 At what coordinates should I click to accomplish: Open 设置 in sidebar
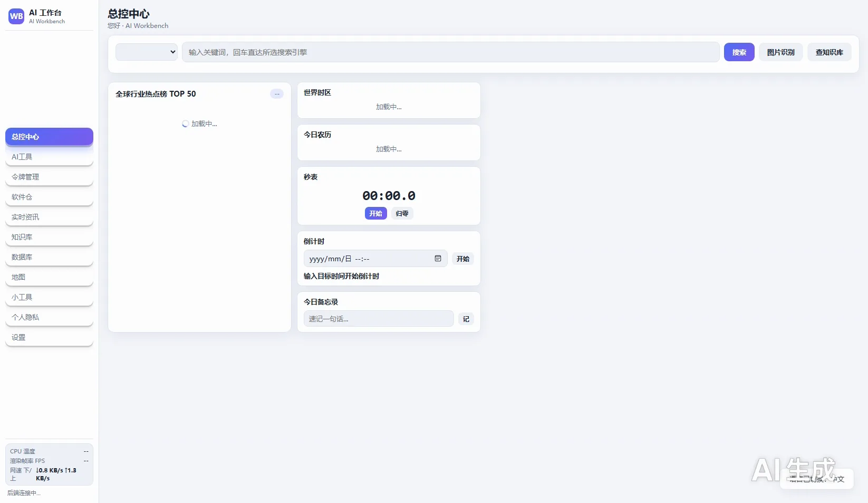49,337
